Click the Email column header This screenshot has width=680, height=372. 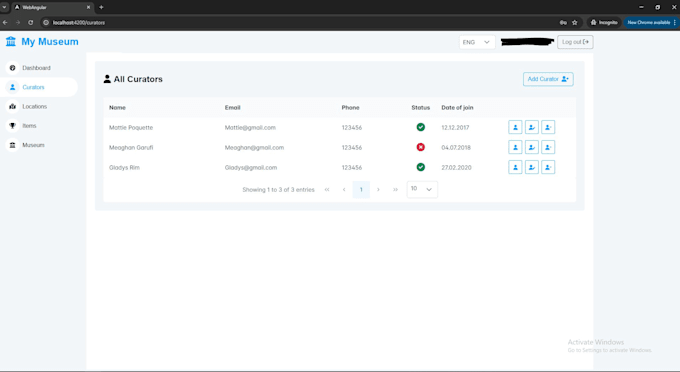pos(232,108)
